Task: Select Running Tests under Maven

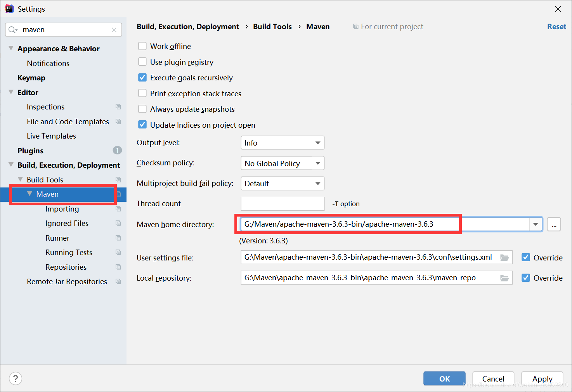Action: click(69, 252)
